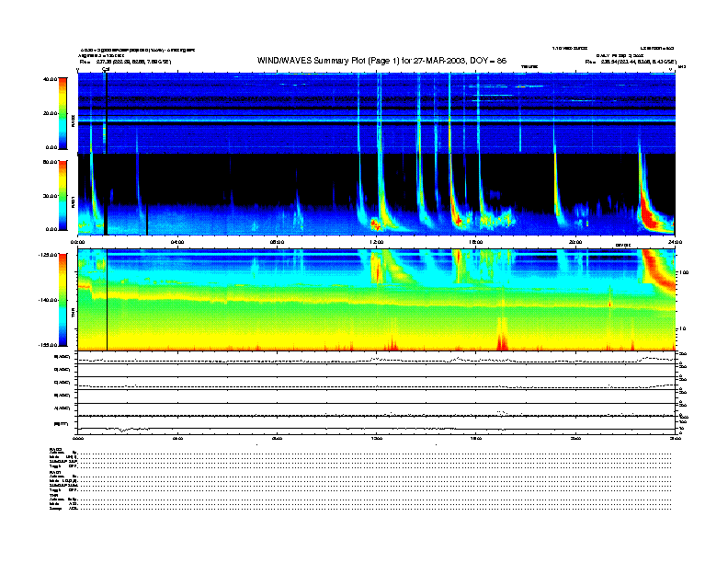Click the 12:00 time axis label

[x=376, y=242]
